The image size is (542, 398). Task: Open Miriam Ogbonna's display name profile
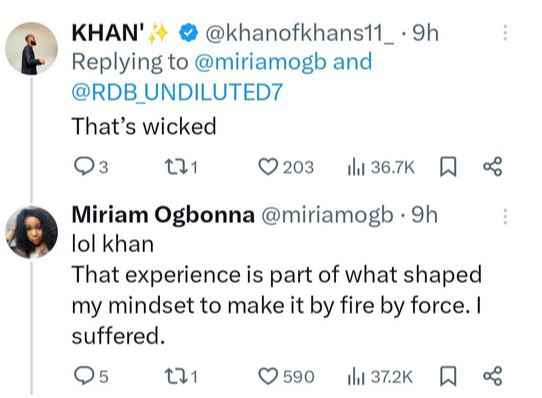(163, 215)
